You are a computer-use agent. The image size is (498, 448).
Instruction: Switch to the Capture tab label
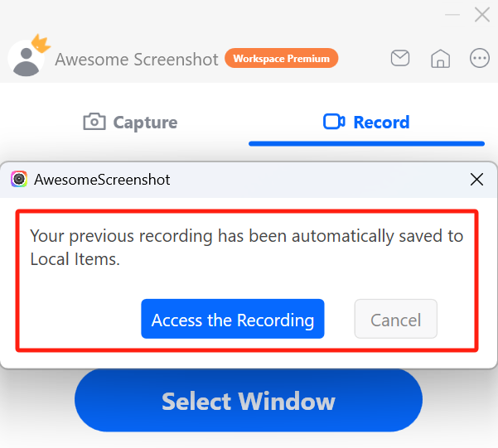coord(145,123)
